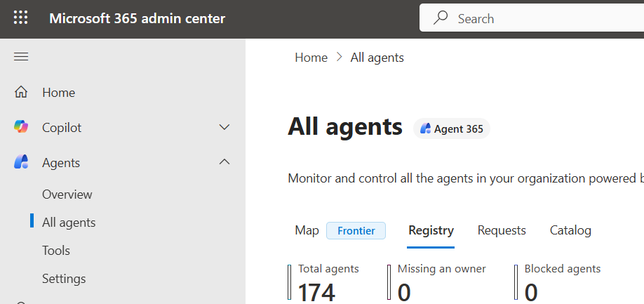Viewport: 644px width, 304px height.
Task: Click the Agents logo icon in sidebar
Action: click(x=21, y=162)
